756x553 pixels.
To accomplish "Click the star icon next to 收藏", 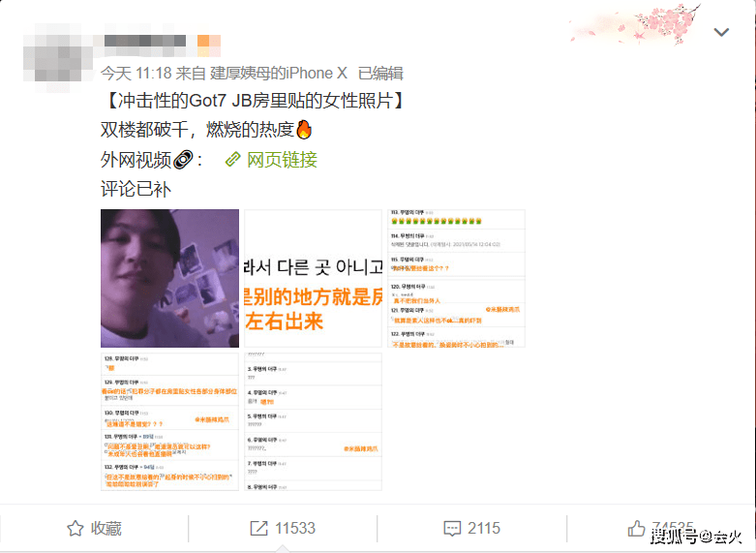I will 75,529.
